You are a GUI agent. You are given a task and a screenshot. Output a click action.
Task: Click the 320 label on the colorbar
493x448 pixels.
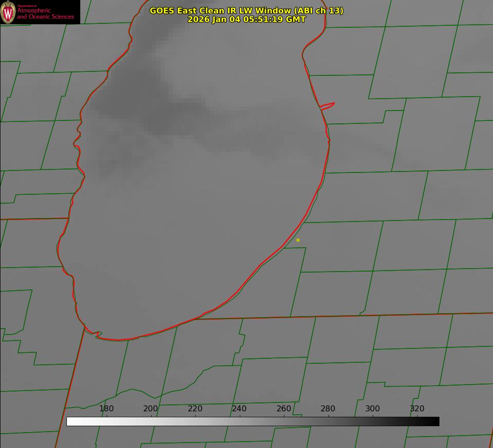(x=417, y=409)
